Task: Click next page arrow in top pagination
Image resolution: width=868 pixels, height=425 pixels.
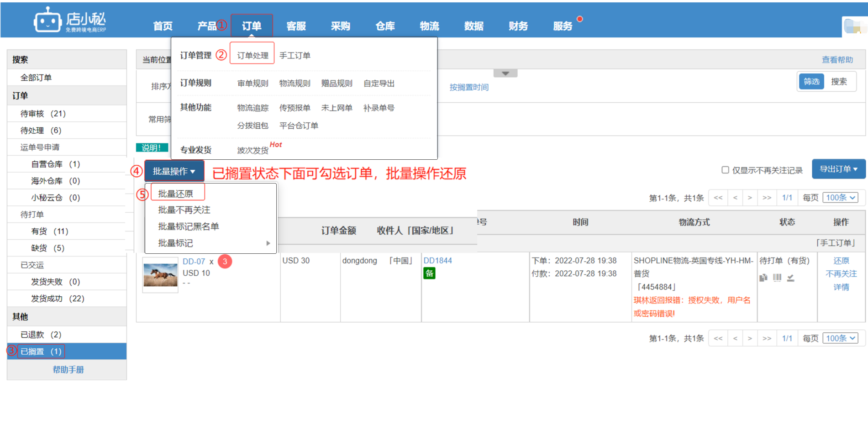Action: [750, 198]
